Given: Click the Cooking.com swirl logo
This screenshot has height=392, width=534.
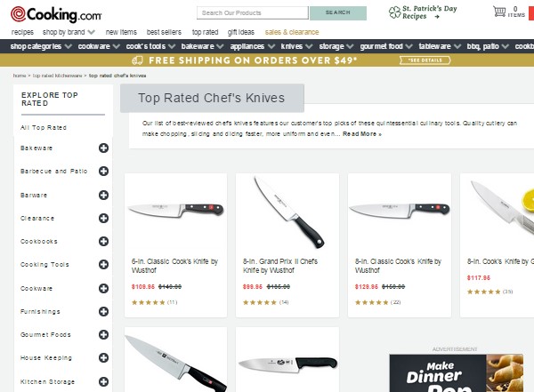Looking at the screenshot, I should tap(18, 14).
